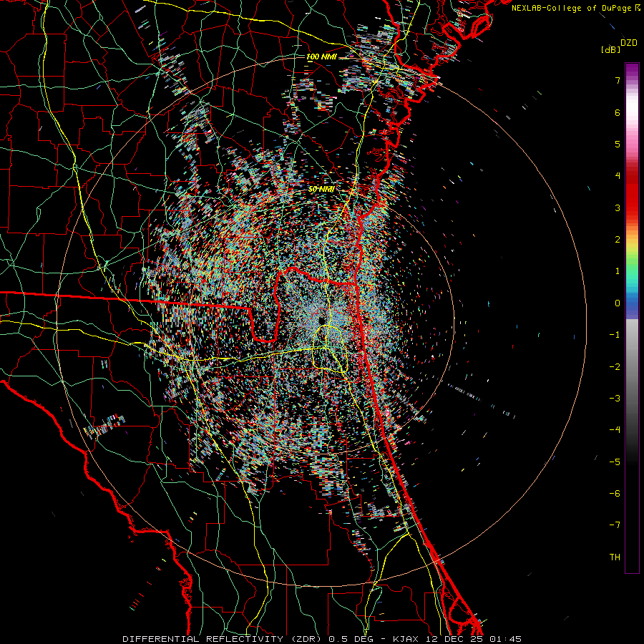The height and width of the screenshot is (644, 644).
Task: Click the -6 value on color scale
Action: pos(615,494)
